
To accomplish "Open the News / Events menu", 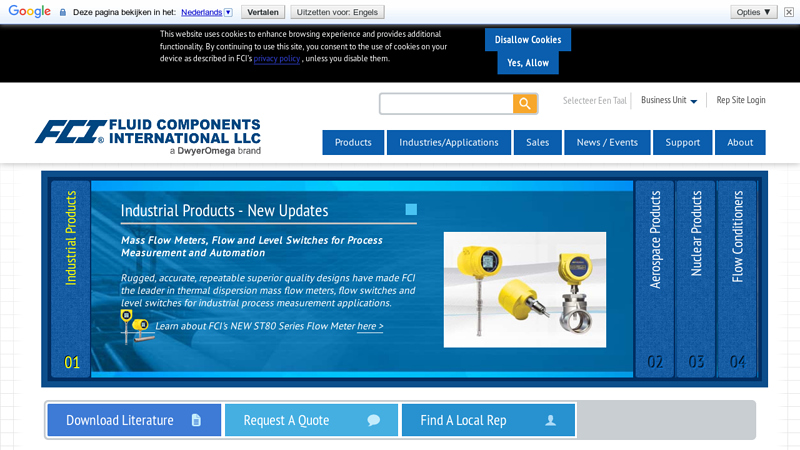I will coord(607,142).
